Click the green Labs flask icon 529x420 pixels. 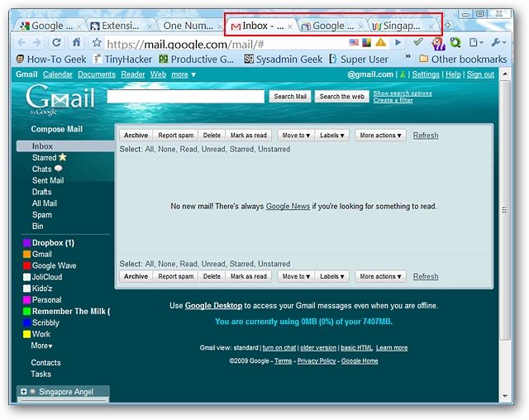click(403, 74)
